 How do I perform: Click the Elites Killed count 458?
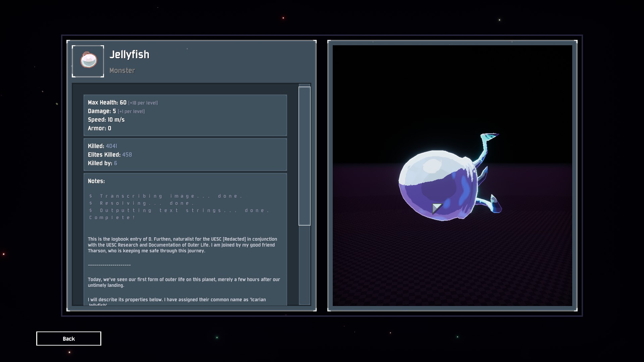(x=127, y=155)
